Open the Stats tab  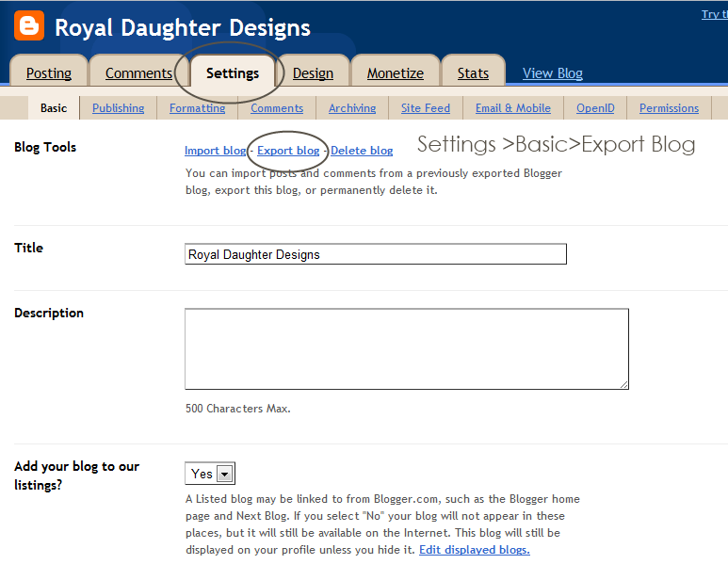pyautogui.click(x=473, y=73)
